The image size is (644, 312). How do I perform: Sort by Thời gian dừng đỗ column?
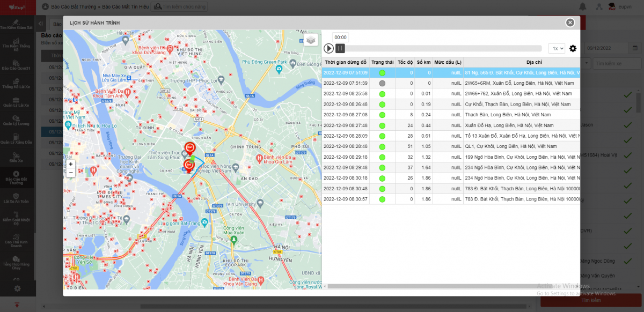pyautogui.click(x=346, y=63)
